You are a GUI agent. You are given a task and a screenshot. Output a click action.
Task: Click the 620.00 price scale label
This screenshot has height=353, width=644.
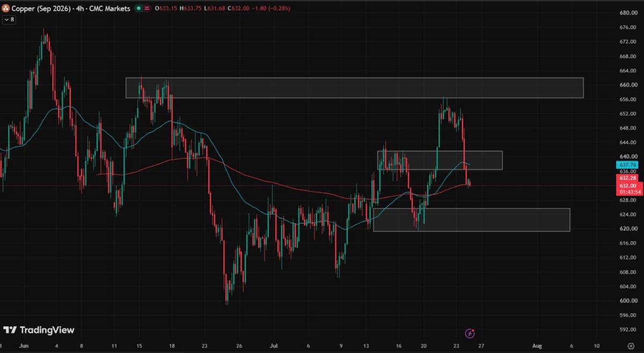click(x=627, y=229)
